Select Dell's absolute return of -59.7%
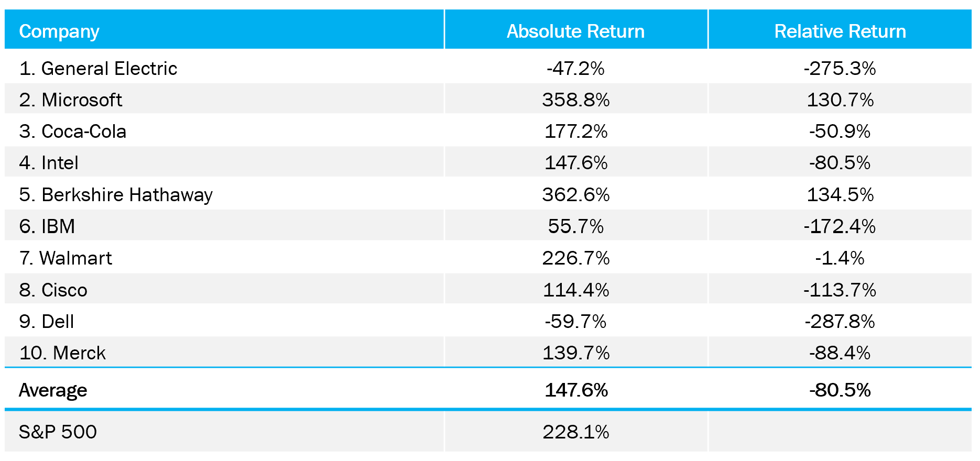Image resolution: width=980 pixels, height=461 pixels. point(575,322)
